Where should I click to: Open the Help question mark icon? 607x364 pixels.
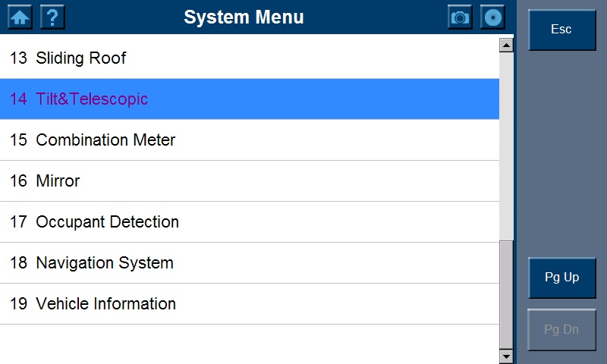tap(52, 17)
